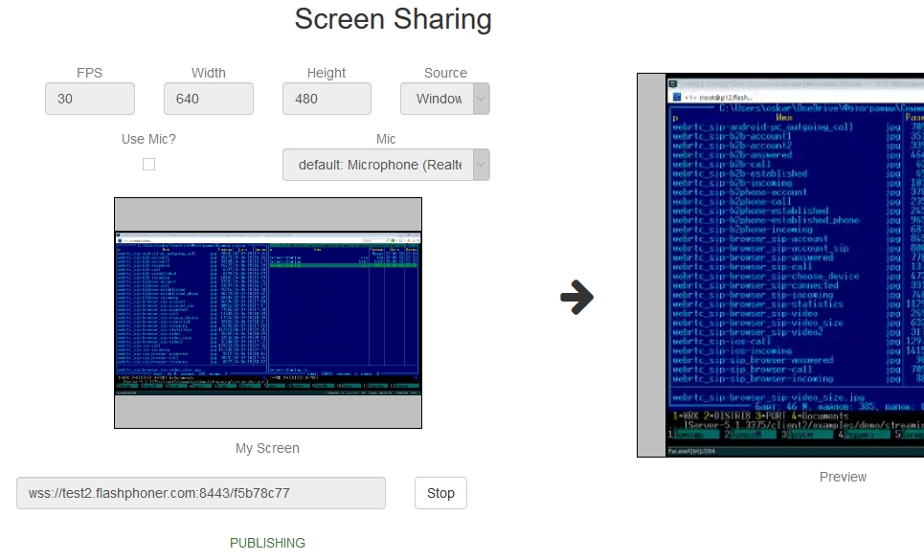Click the wss stream URL field
Viewport: 924px width, 560px height.
(201, 493)
